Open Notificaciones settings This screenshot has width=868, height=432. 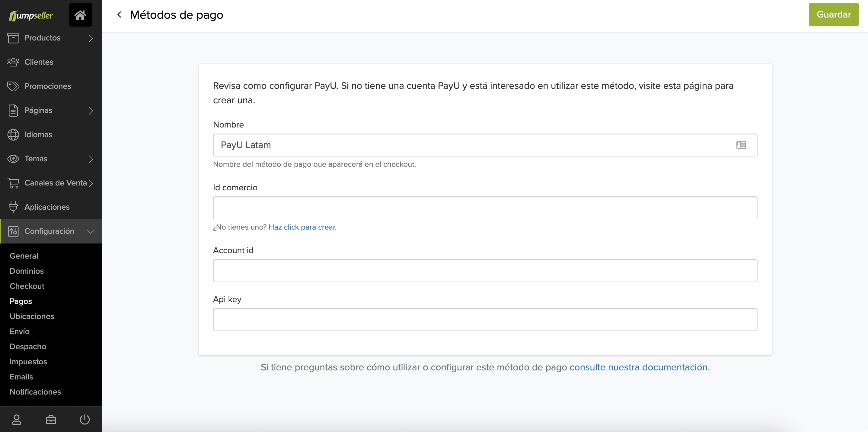[x=35, y=392]
